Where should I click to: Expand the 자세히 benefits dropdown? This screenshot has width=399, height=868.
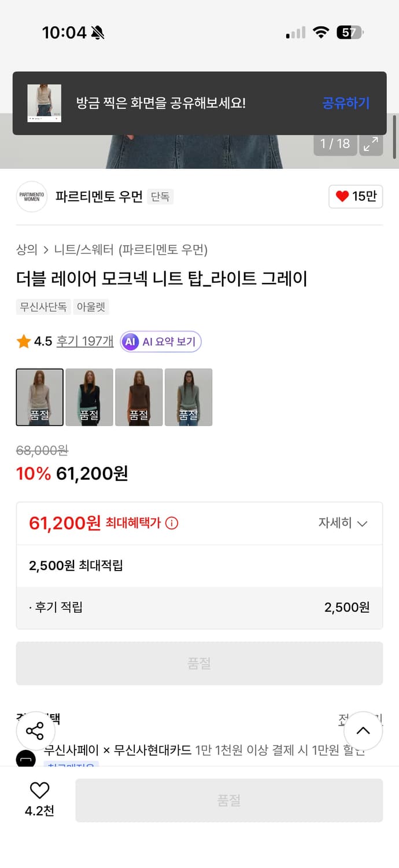point(344,523)
